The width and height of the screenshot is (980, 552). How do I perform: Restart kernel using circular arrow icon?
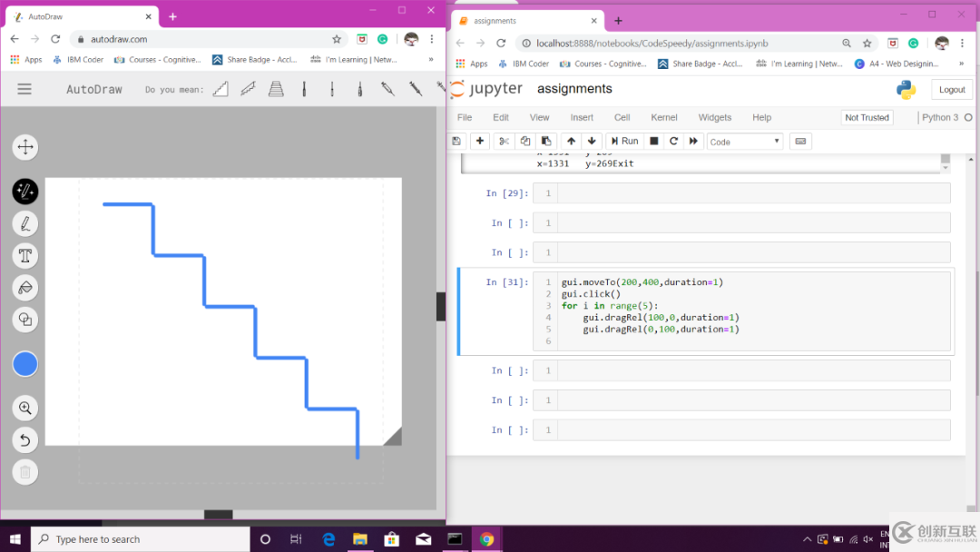[673, 141]
